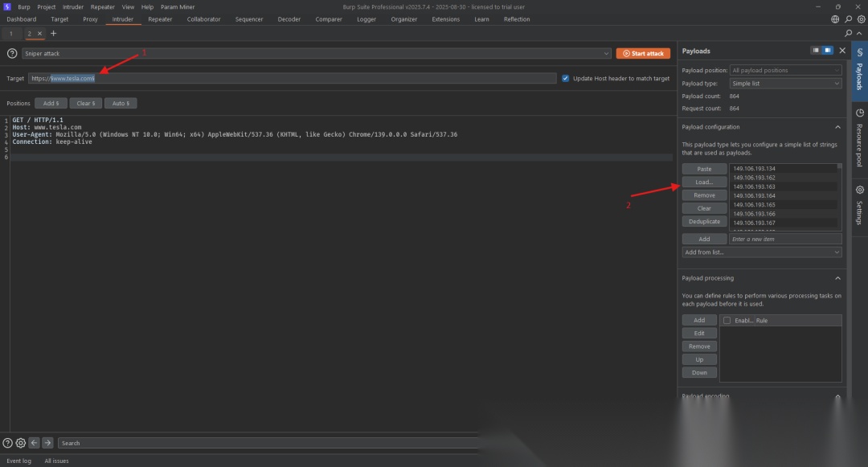Viewport: 868px width, 467px height.
Task: Click the Clear payload list button
Action: point(704,209)
